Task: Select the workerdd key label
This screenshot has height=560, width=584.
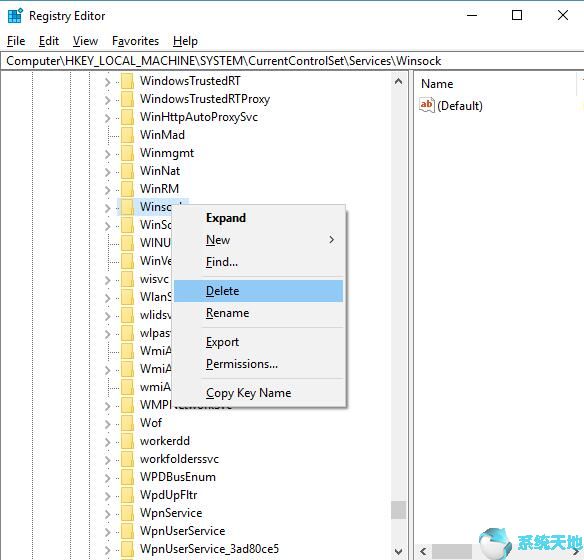Action: click(x=165, y=441)
